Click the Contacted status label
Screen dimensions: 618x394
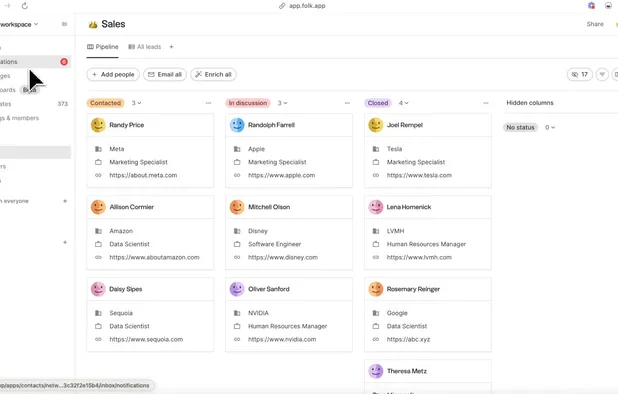(x=105, y=103)
